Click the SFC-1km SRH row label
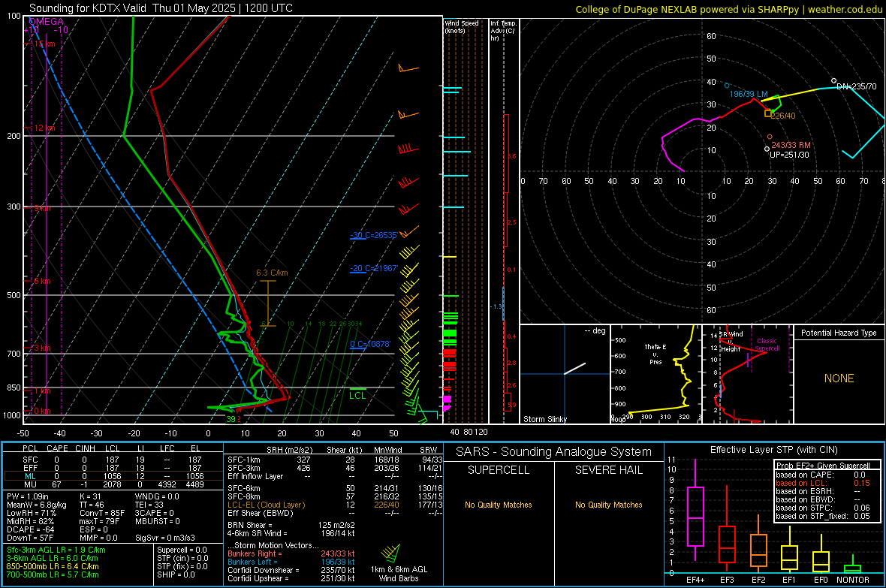Screen dimensions: 886x588 [244, 460]
